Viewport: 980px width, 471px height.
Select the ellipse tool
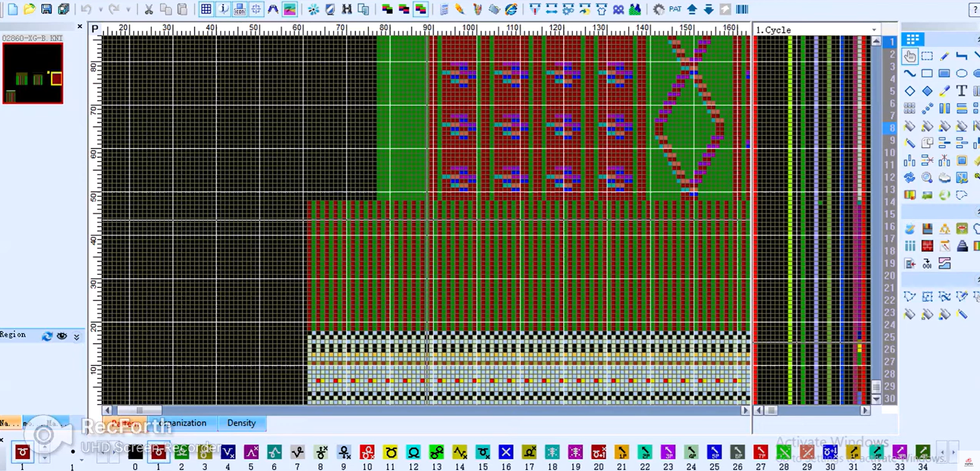tap(961, 73)
